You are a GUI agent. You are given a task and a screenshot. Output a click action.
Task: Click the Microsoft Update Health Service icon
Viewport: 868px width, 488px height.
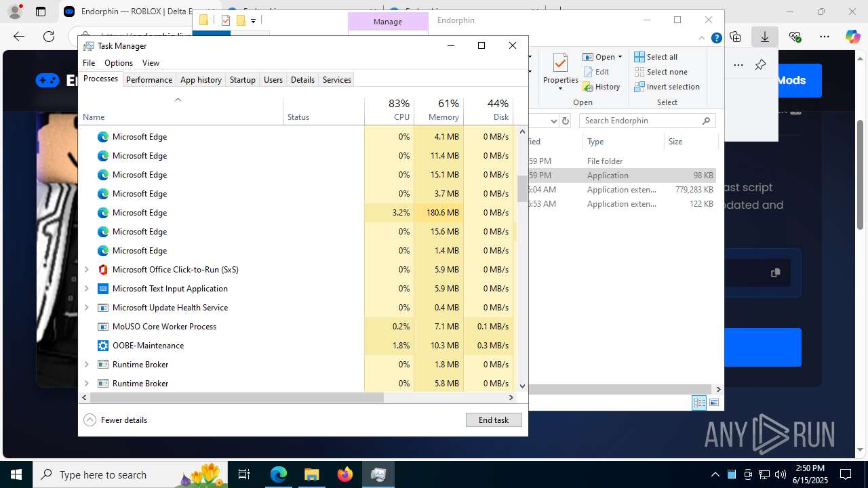click(x=103, y=308)
